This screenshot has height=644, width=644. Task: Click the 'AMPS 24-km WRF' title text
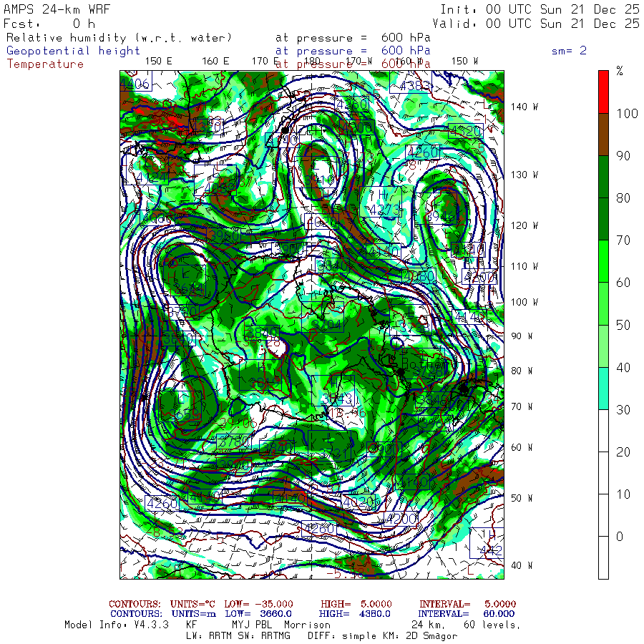(x=57, y=9)
